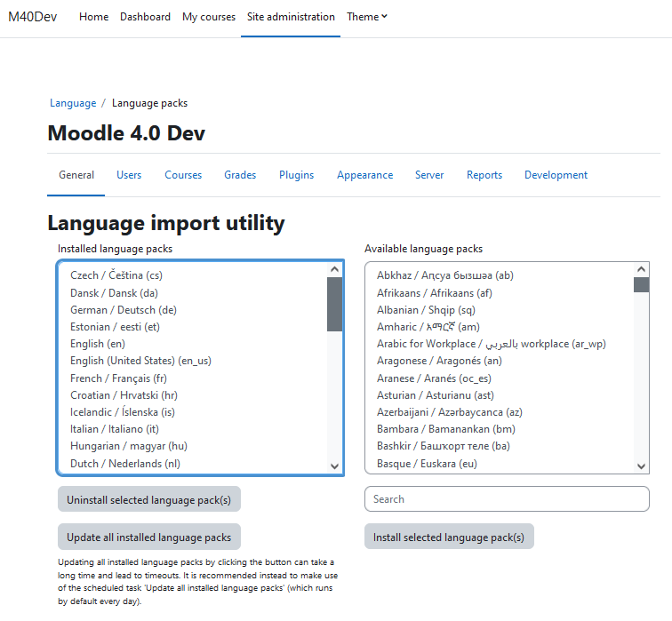The width and height of the screenshot is (672, 621).
Task: Select Afrikaans / Afrikaans (af) available pack
Action: 500,293
